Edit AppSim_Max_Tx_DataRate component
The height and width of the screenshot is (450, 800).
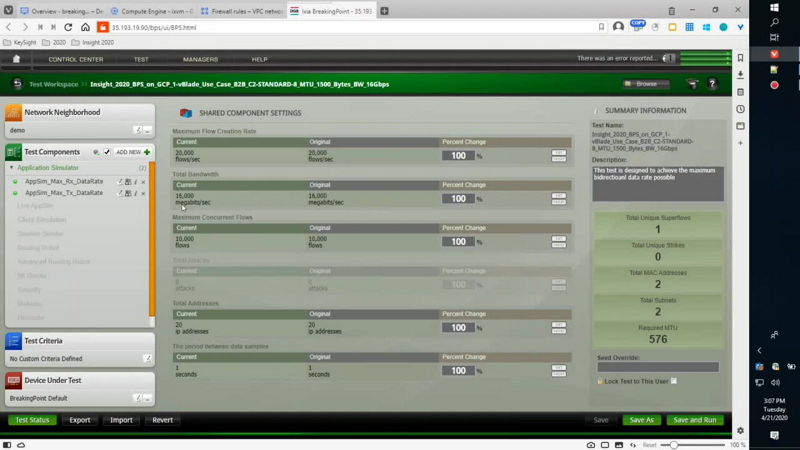[120, 193]
